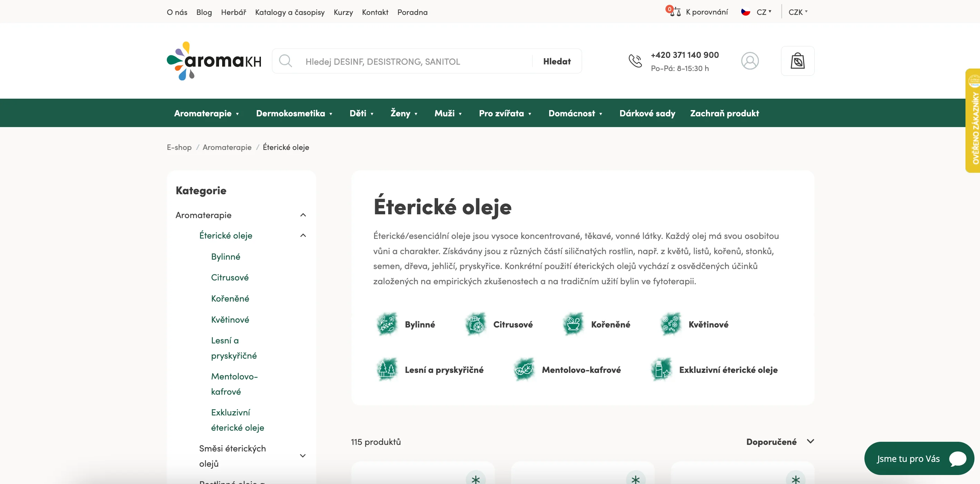Image resolution: width=980 pixels, height=484 pixels.
Task: Click the search magnifier icon
Action: pyautogui.click(x=285, y=61)
